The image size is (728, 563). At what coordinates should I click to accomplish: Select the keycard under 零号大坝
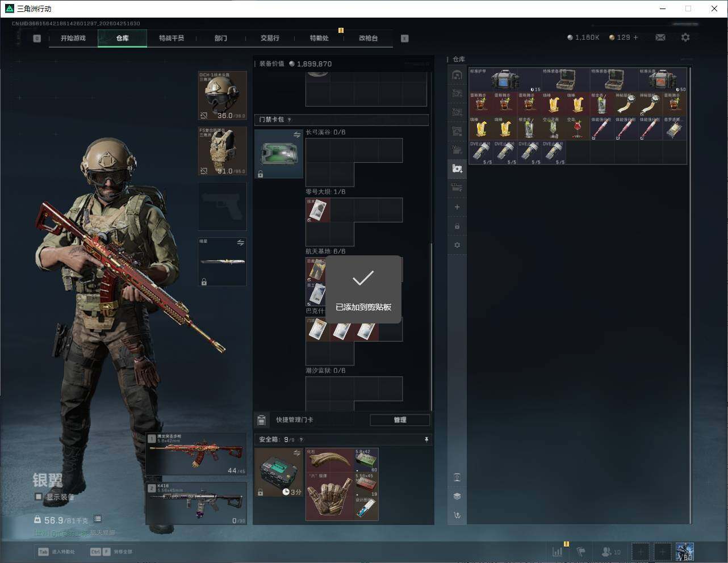coord(318,210)
